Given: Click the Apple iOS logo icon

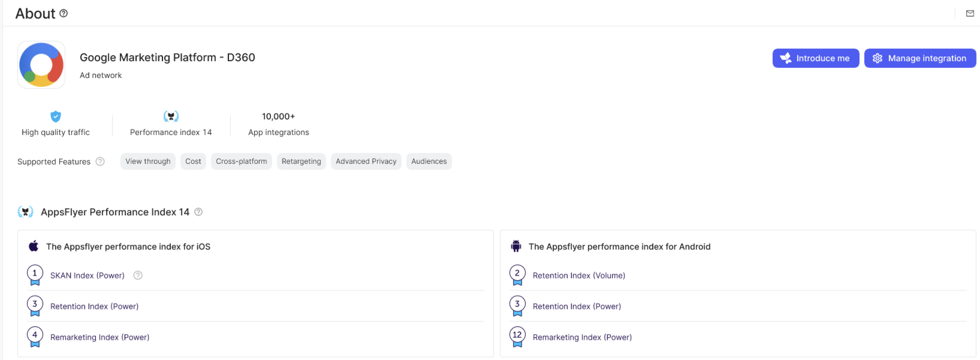Looking at the screenshot, I should [x=34, y=246].
